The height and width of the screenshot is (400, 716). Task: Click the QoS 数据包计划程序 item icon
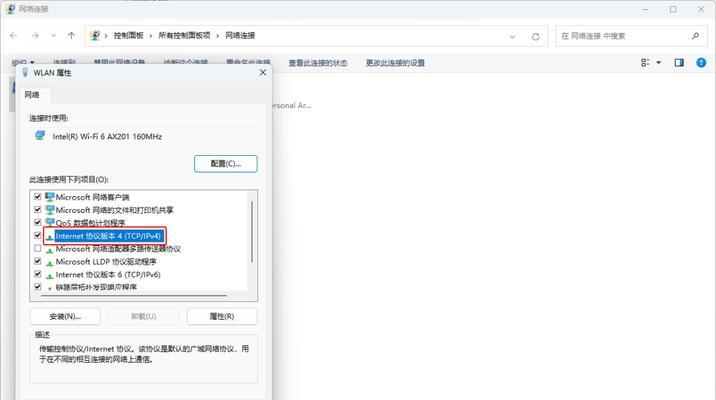point(49,222)
